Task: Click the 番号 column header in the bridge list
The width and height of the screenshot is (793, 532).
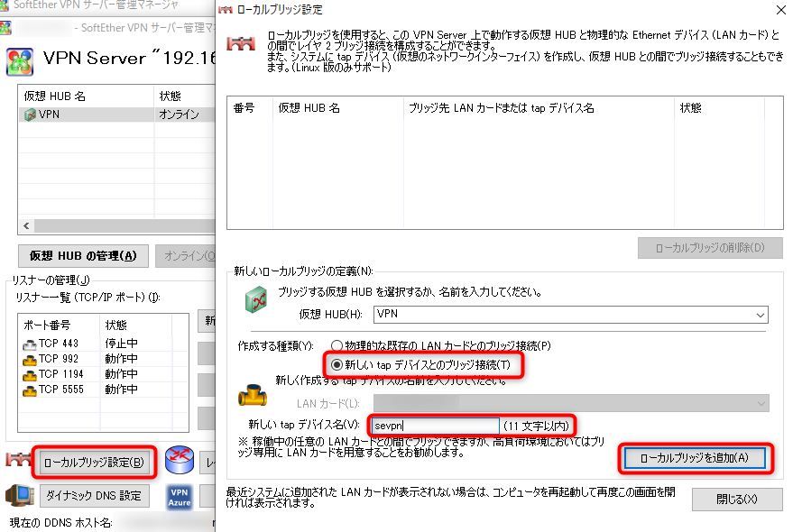Action: (x=250, y=107)
